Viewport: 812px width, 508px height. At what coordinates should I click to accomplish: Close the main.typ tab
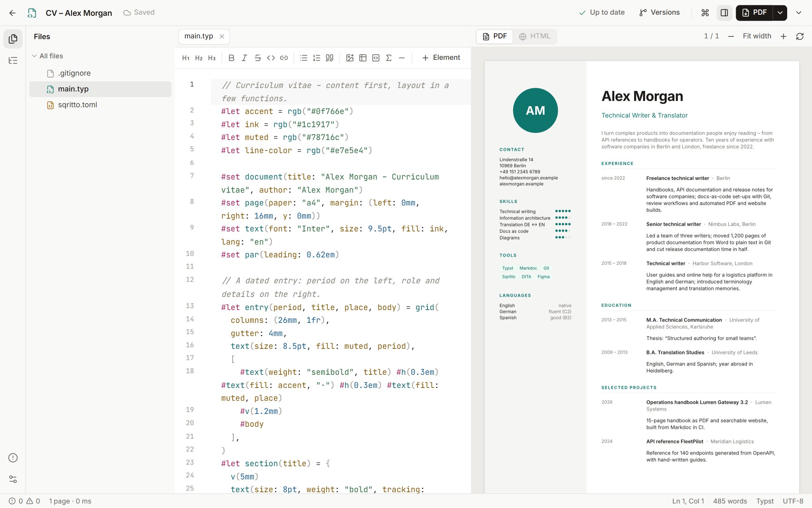click(222, 37)
